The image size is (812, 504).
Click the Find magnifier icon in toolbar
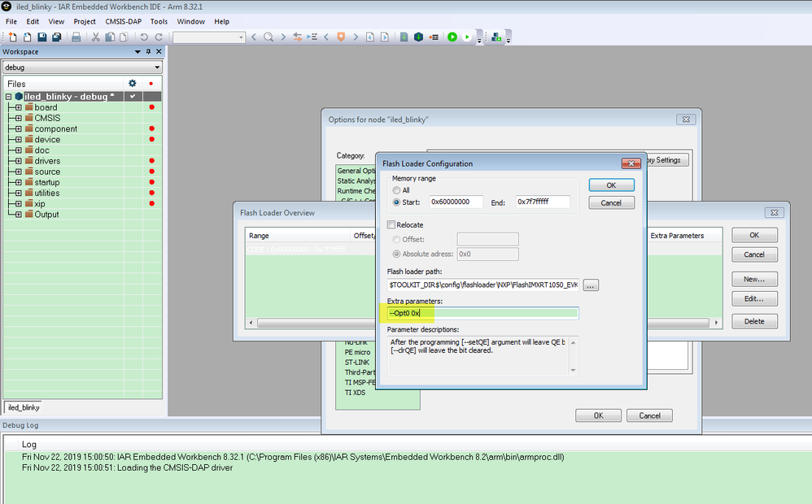pyautogui.click(x=268, y=37)
